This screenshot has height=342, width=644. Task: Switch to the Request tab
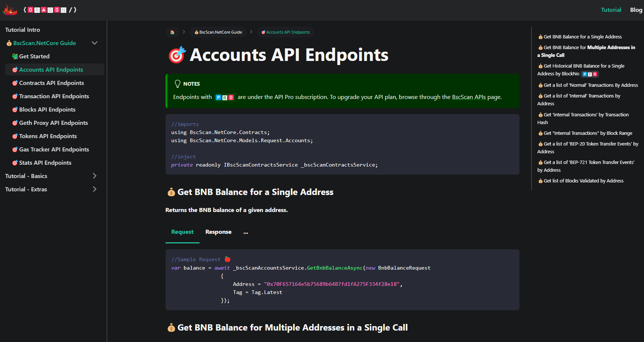[x=183, y=232]
